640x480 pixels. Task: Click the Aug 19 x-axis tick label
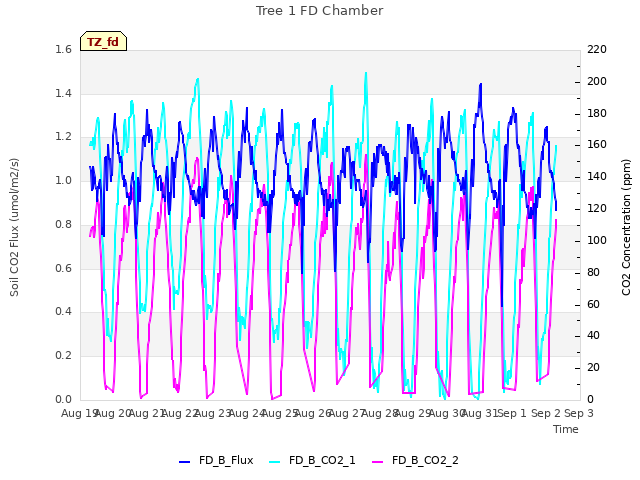78,413
